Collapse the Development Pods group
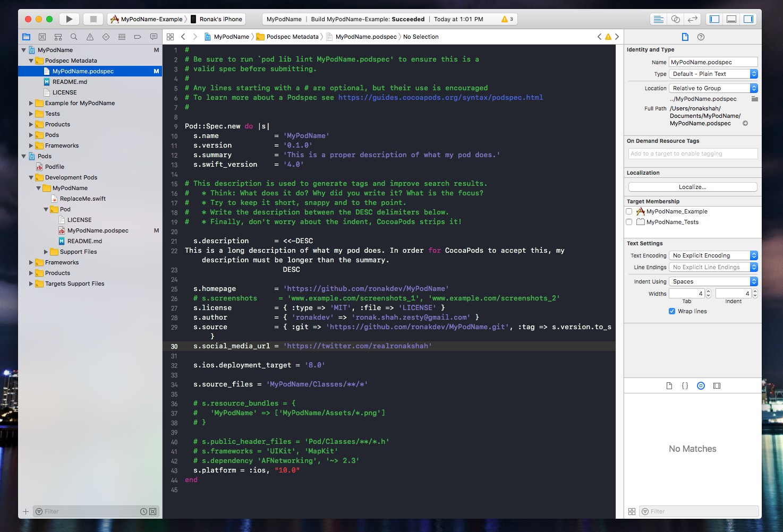783x532 pixels. pos(31,177)
